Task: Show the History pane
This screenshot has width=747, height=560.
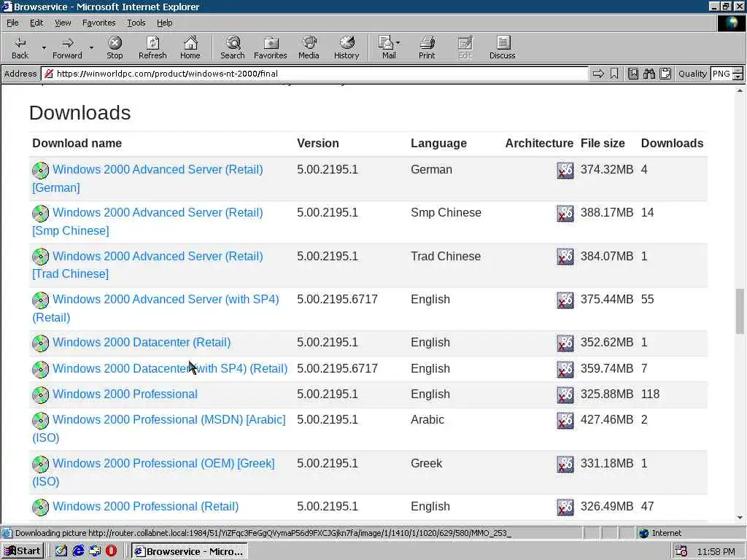Action: coord(347,47)
